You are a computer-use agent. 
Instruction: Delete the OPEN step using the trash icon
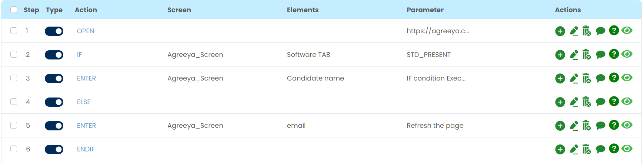[x=586, y=31]
